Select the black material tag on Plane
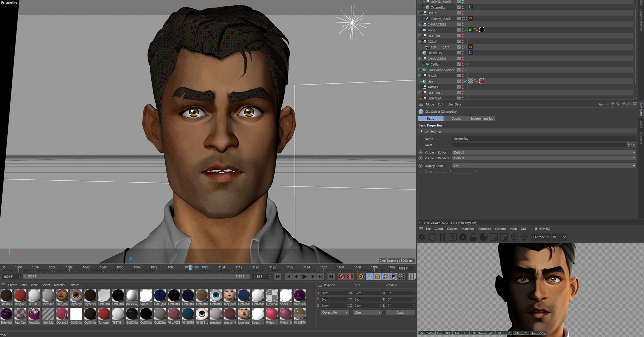This screenshot has height=337, width=644. (482, 30)
